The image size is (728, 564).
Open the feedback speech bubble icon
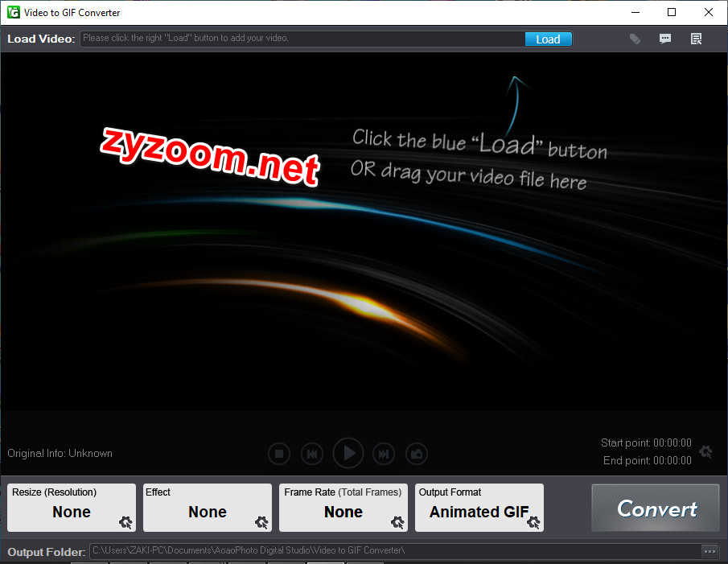(x=665, y=39)
